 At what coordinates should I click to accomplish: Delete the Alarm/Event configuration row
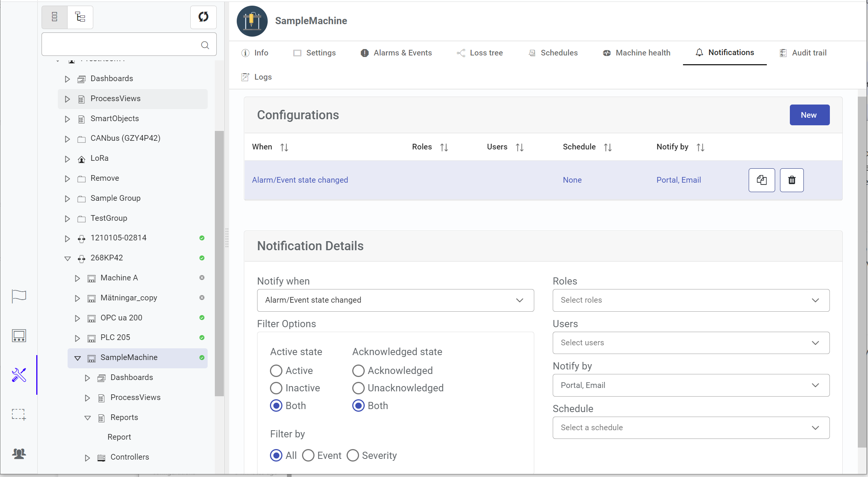pos(792,180)
